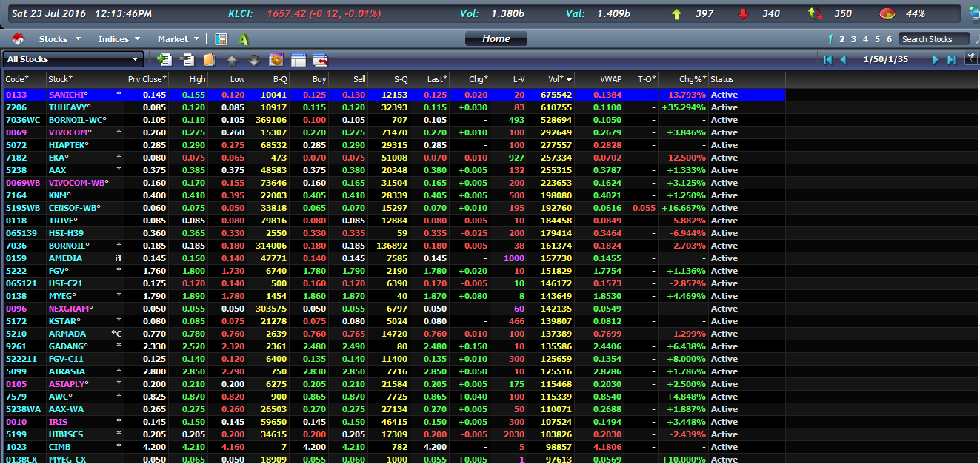980x464 pixels.
Task: Click the add stock green plus icon
Action: (x=164, y=60)
